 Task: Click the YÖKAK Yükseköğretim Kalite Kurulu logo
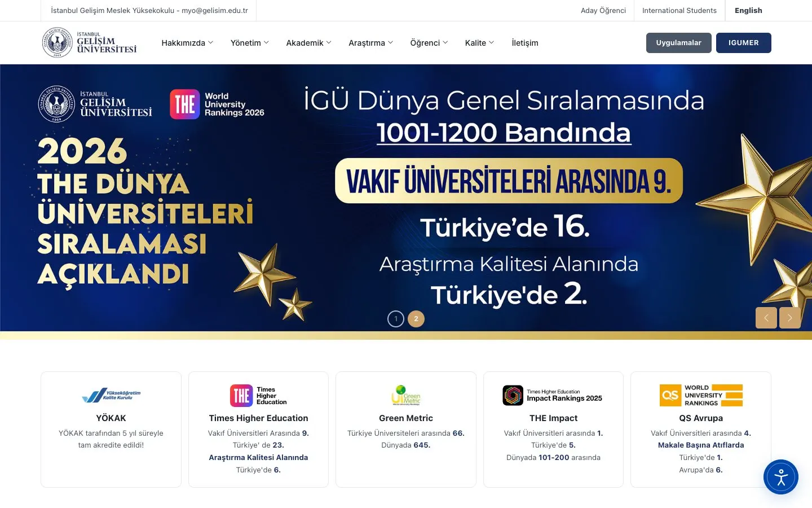(x=111, y=396)
